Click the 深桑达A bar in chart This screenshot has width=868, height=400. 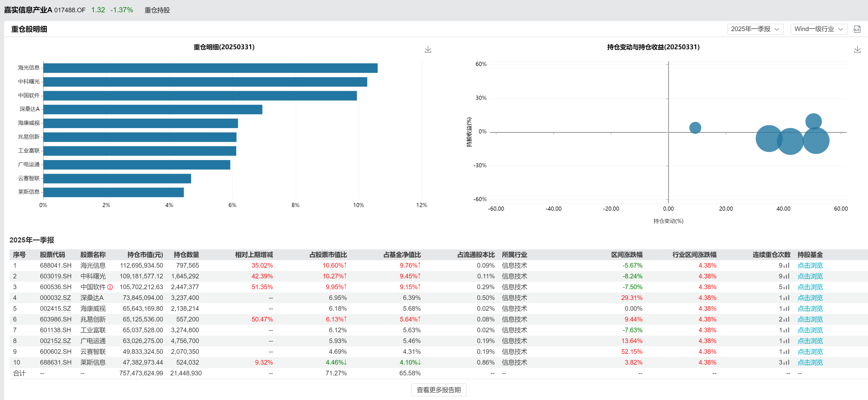point(153,110)
